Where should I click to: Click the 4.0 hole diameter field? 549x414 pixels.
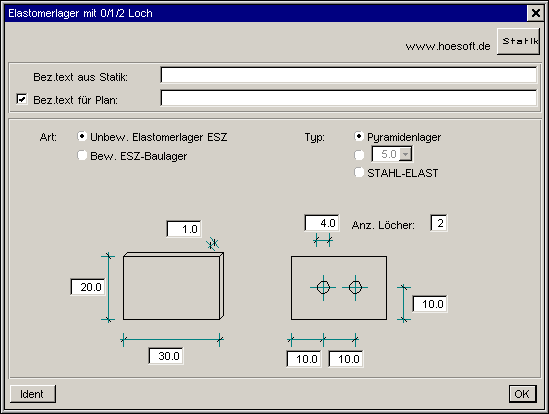click(x=322, y=223)
